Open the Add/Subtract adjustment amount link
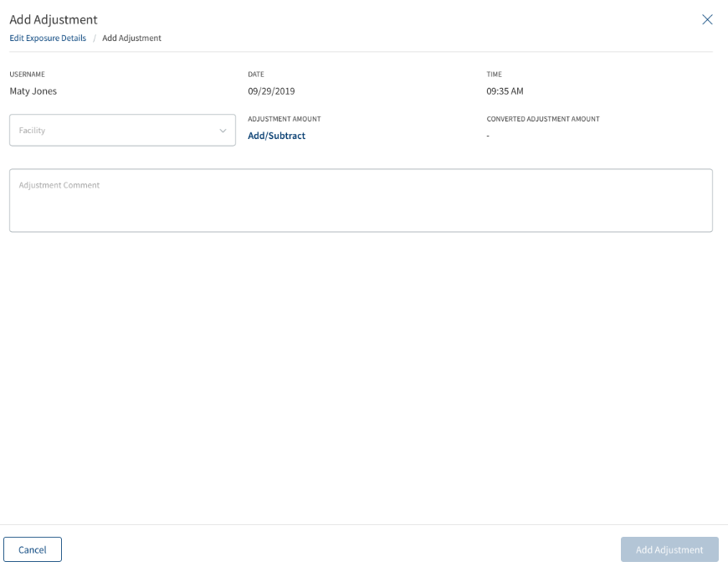 pyautogui.click(x=277, y=136)
